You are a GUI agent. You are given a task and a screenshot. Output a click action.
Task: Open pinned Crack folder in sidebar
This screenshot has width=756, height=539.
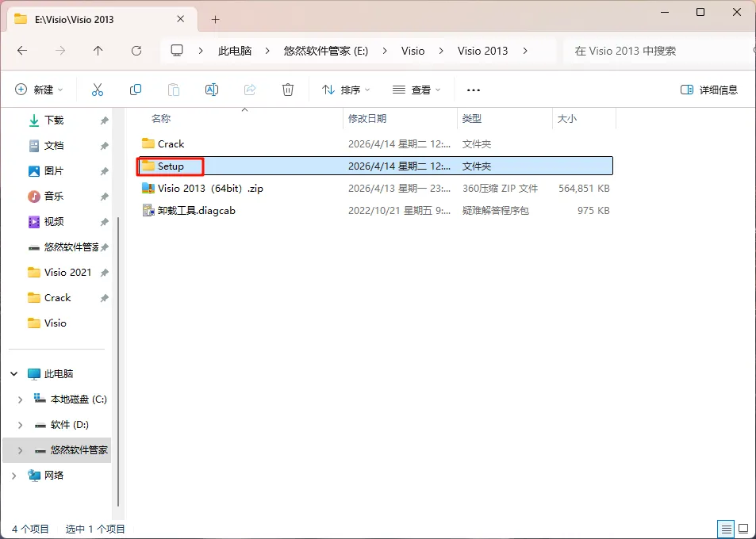57,298
